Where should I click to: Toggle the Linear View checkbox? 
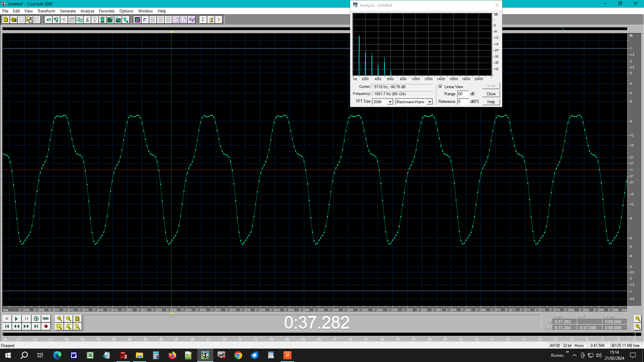click(440, 86)
